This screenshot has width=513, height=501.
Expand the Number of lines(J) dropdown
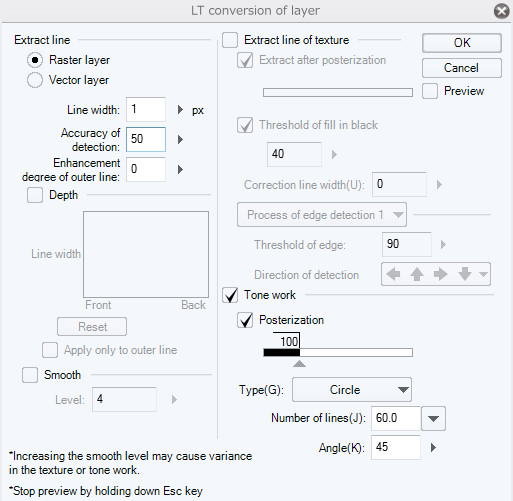pos(433,418)
